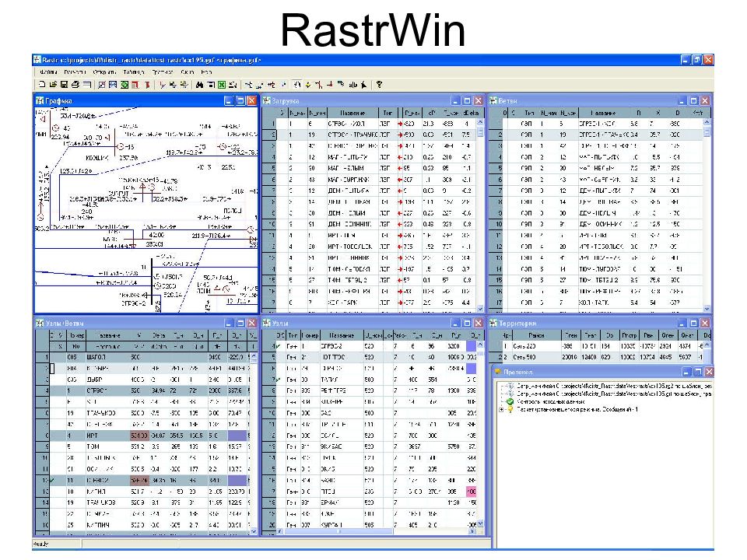Click the icon right after the Print icon
The height and width of the screenshot is (560, 747).
click(x=86, y=85)
